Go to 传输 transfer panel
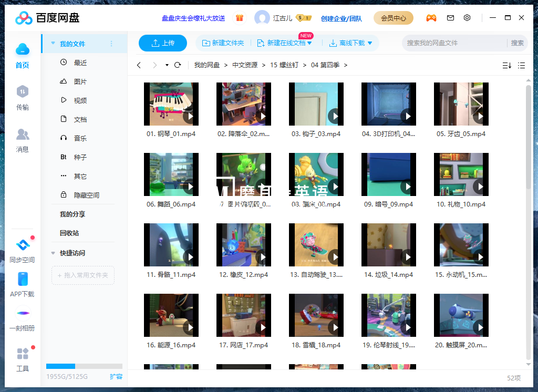Image resolution: width=538 pixels, height=392 pixels. 22,98
